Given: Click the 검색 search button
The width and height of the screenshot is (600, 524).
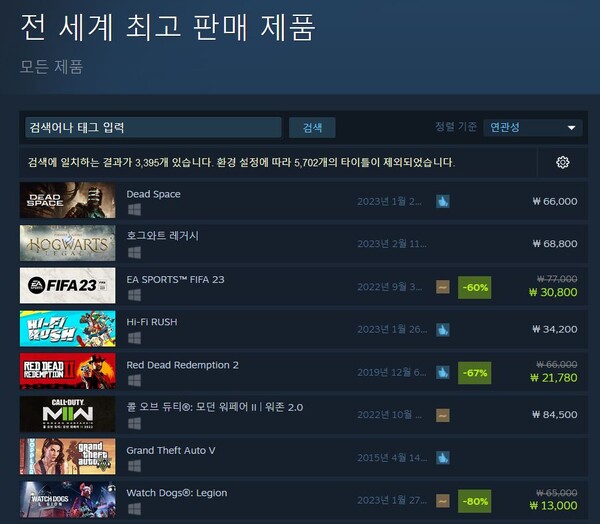Looking at the screenshot, I should click(312, 127).
